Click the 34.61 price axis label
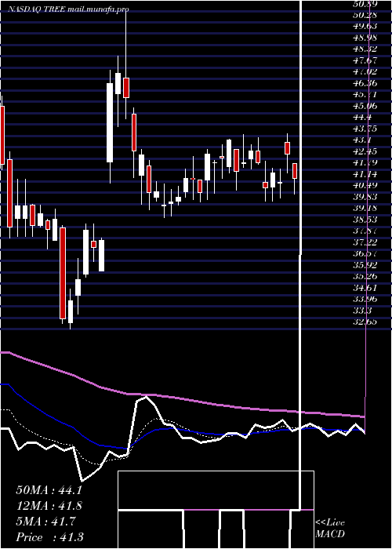The image size is (392, 549). coord(365,288)
